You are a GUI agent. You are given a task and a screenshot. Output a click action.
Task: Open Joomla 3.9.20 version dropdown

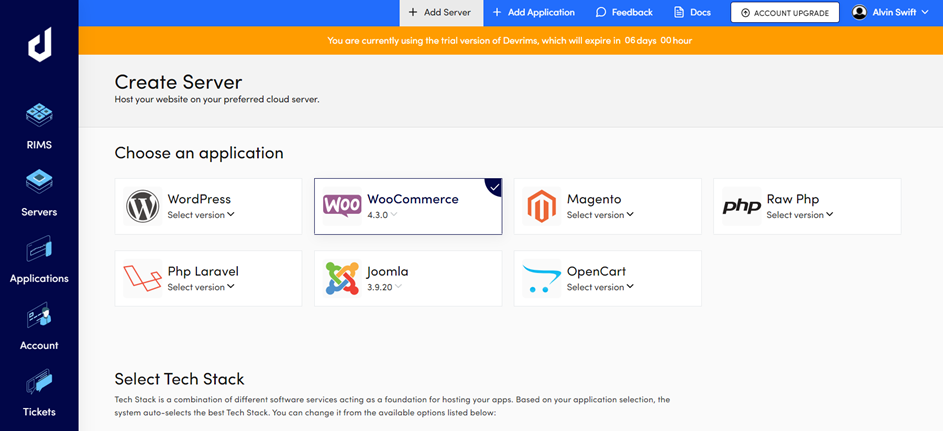coord(385,287)
